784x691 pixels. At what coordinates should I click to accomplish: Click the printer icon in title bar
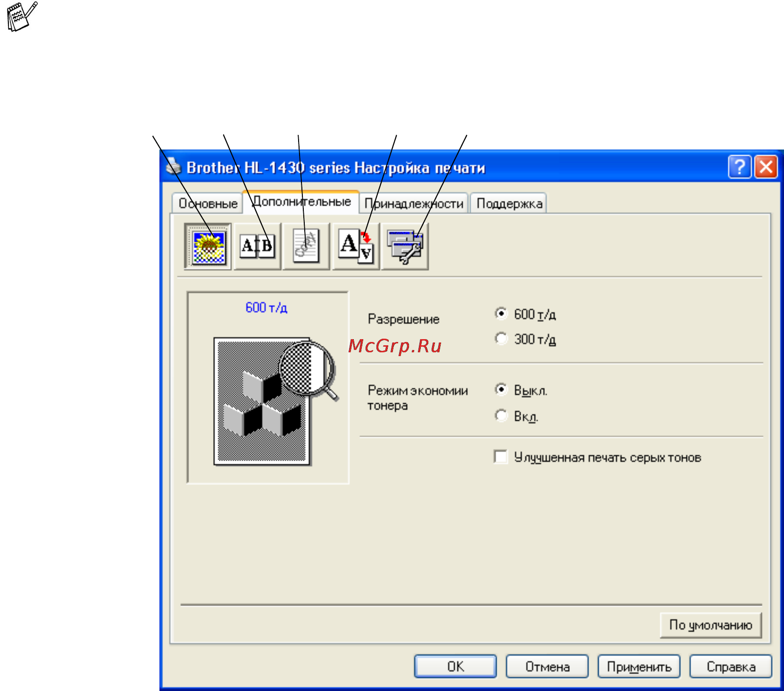click(174, 167)
